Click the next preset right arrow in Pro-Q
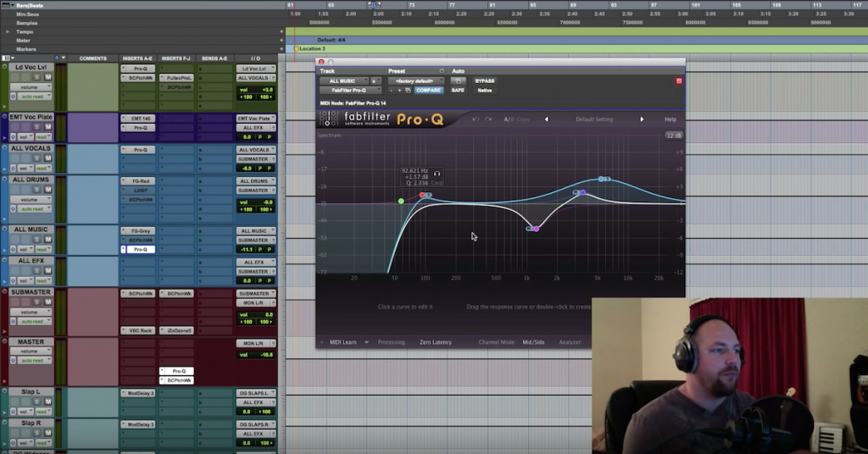868x454 pixels. (642, 119)
